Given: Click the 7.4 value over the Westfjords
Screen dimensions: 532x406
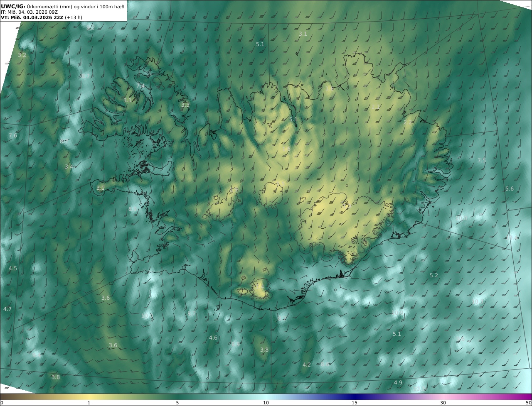Looking at the screenshot, I should pyautogui.click(x=140, y=86).
